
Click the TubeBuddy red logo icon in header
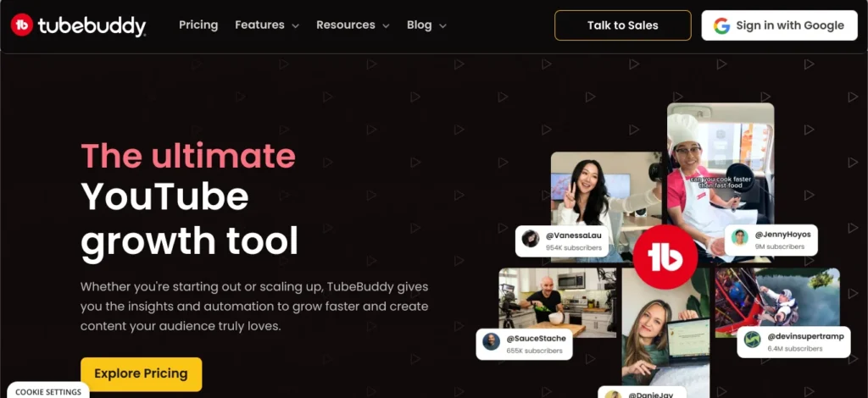pos(22,25)
